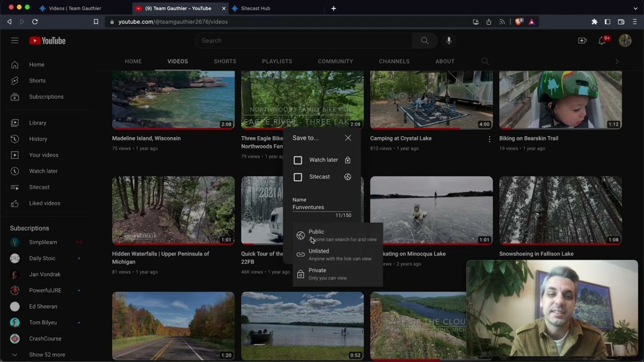Open the browser extensions puzzle icon

[x=595, y=22]
